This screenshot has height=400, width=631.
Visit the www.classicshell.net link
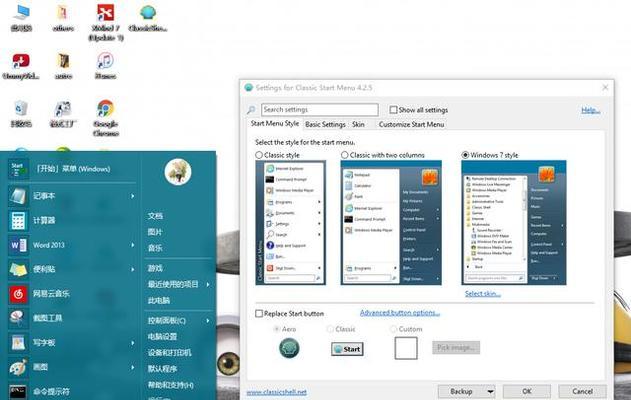[x=276, y=392]
